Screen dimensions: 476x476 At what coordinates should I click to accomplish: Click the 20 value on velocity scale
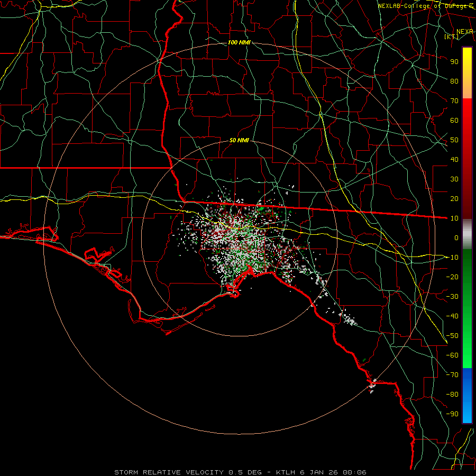click(x=454, y=198)
